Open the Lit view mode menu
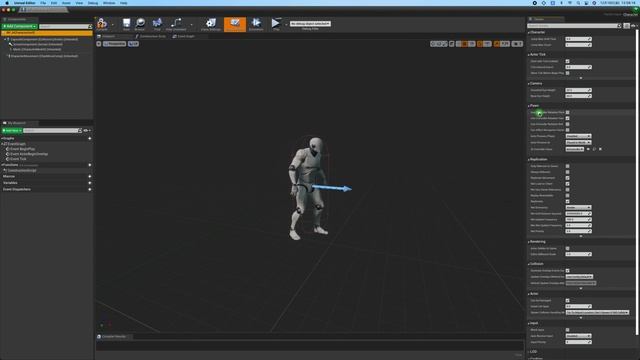The width and height of the screenshot is (640, 360). pyautogui.click(x=133, y=44)
